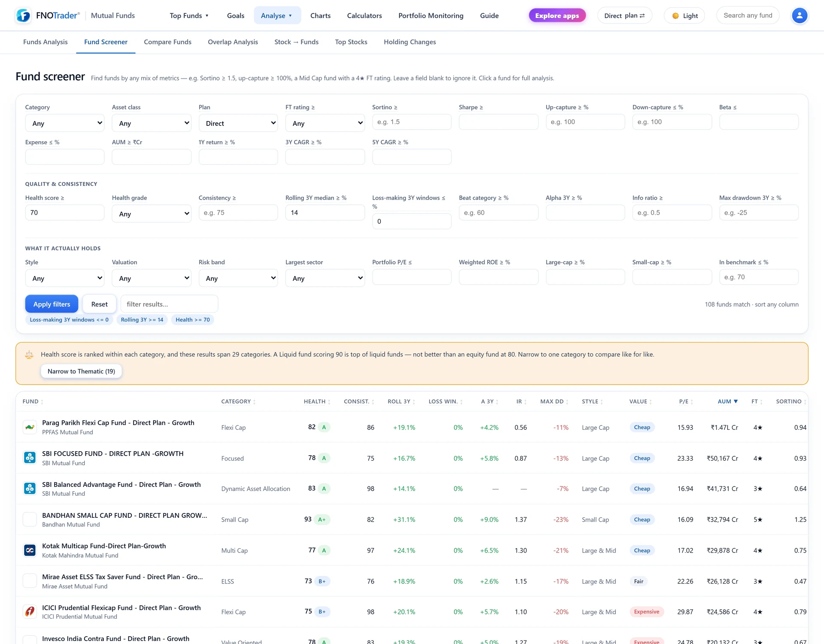Click the Kotak Multicap fund logo

point(30,550)
